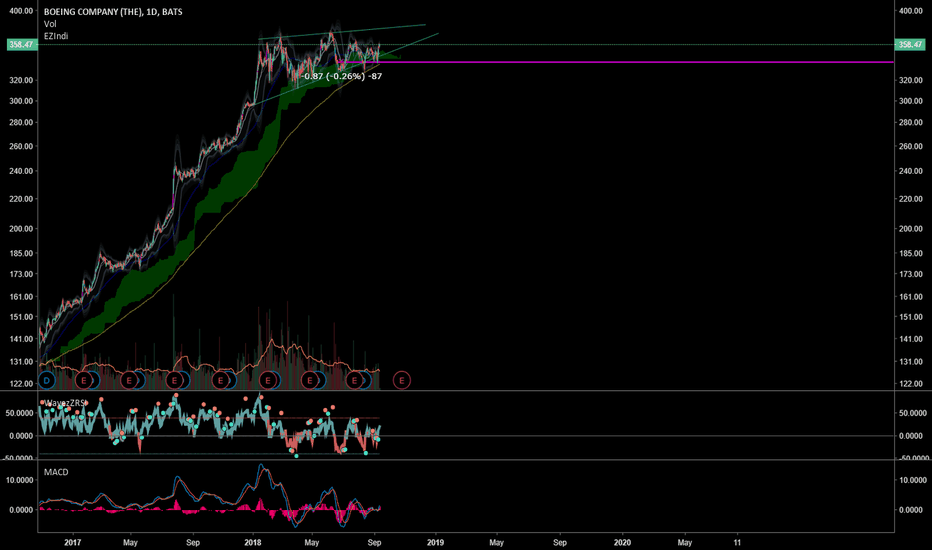The image size is (932, 550).
Task: Click the 200.00 level on left price scale
Action: pyautogui.click(x=21, y=229)
